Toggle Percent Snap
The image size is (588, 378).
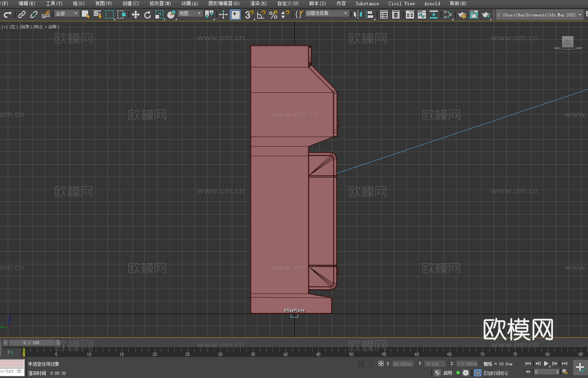pos(273,14)
